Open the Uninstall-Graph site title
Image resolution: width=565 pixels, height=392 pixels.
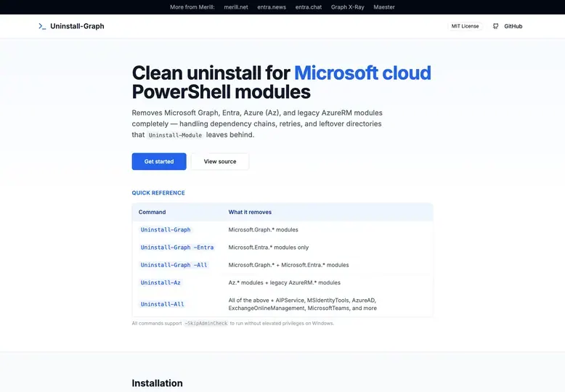coord(77,26)
